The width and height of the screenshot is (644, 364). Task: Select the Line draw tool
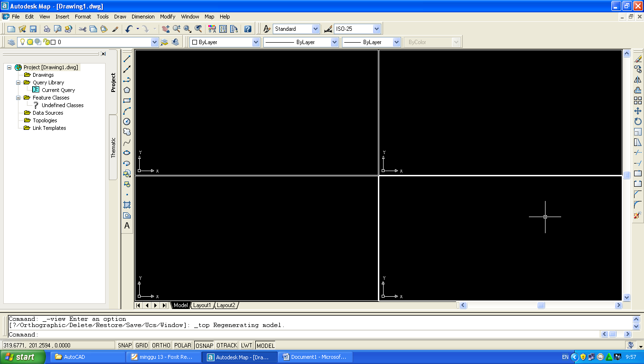(x=127, y=59)
